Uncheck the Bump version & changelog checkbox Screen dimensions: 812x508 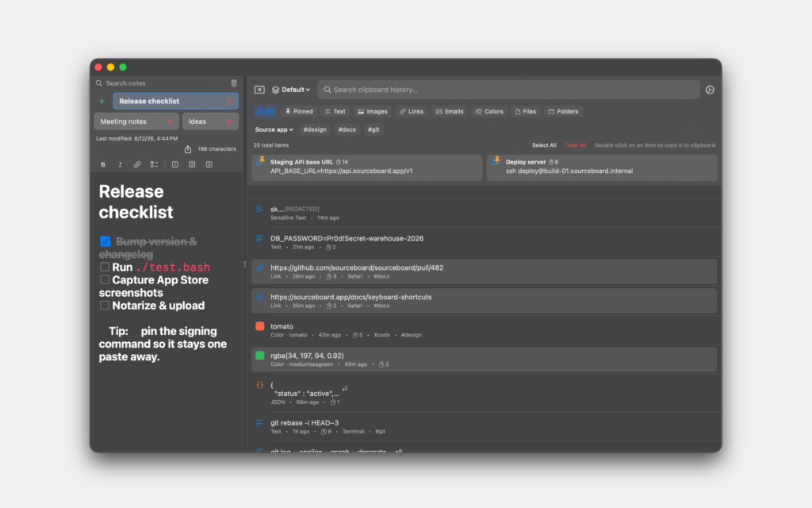point(105,241)
